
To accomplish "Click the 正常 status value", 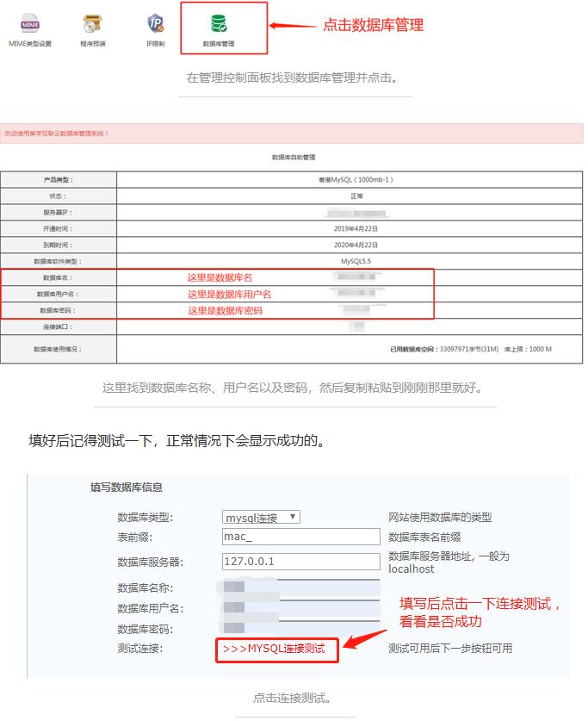I will [x=357, y=196].
